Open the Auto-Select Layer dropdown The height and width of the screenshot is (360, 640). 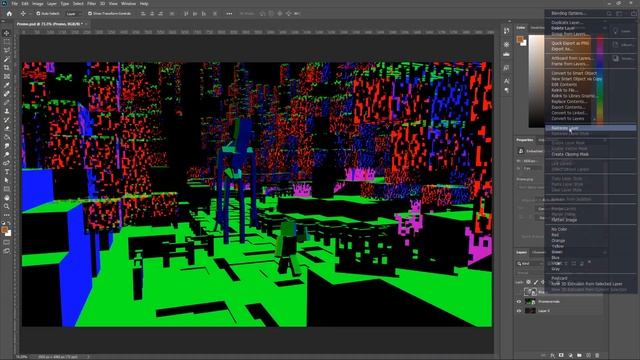tap(73, 13)
